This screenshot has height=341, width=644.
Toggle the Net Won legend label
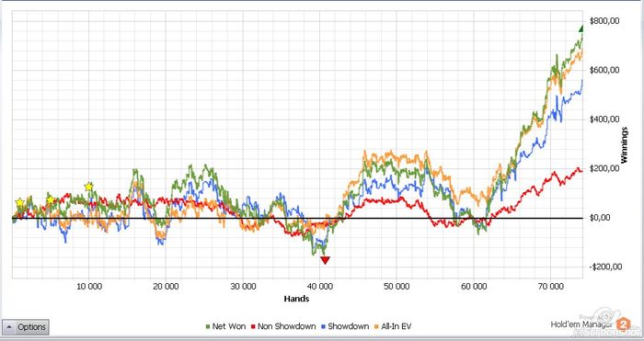pos(229,326)
